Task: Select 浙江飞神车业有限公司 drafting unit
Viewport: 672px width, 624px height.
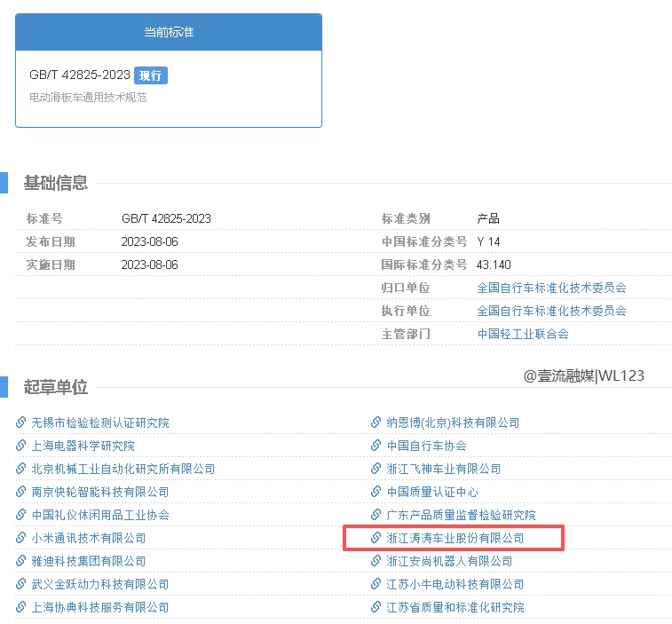Action: pos(444,469)
